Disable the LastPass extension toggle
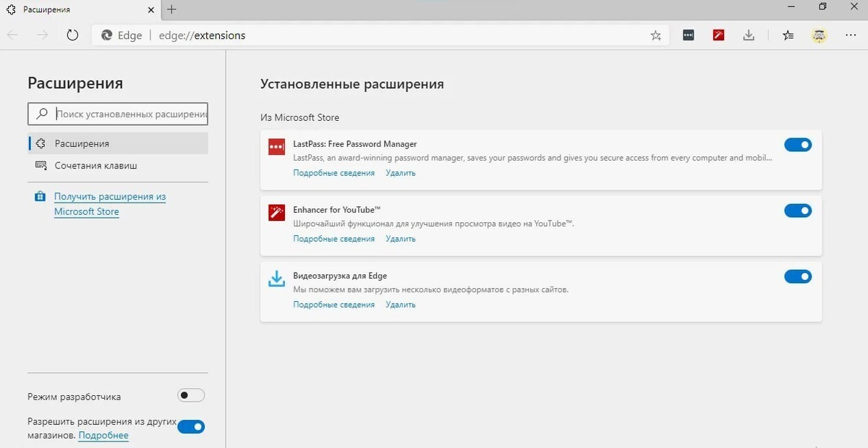Image resolution: width=868 pixels, height=448 pixels. click(798, 145)
